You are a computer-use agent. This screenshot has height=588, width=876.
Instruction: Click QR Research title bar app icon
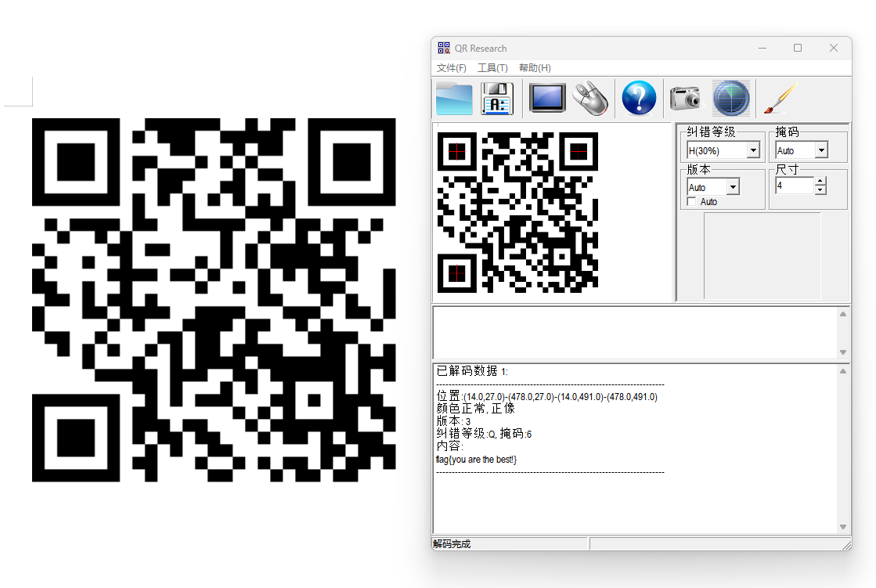point(444,48)
